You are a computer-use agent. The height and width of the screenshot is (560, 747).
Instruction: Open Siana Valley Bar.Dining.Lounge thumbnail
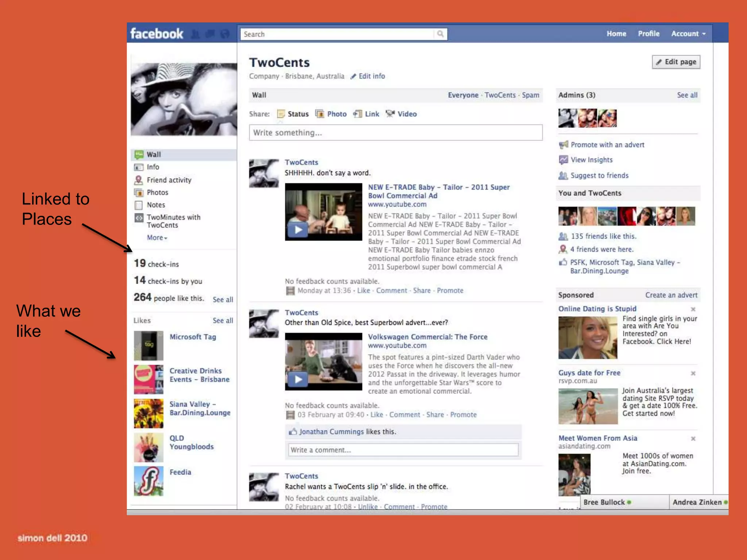[x=148, y=413]
